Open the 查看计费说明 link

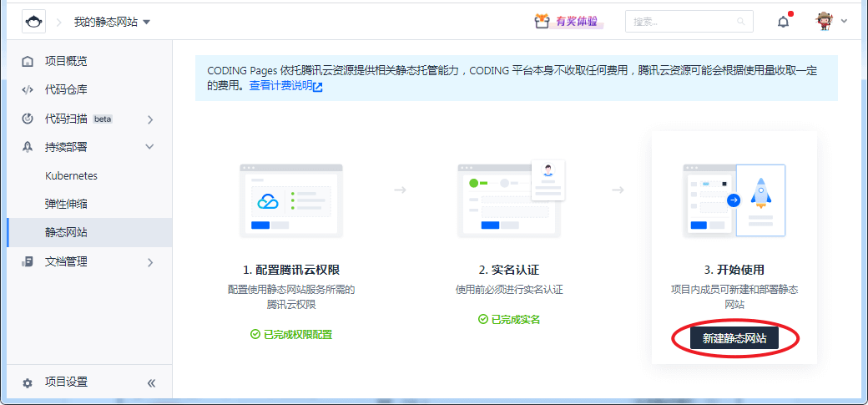pos(280,87)
